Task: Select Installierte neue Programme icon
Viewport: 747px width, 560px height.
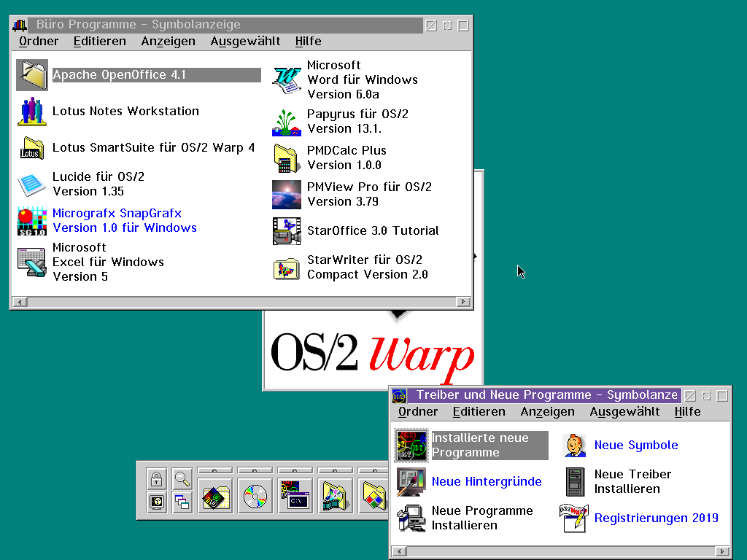Action: (x=411, y=446)
